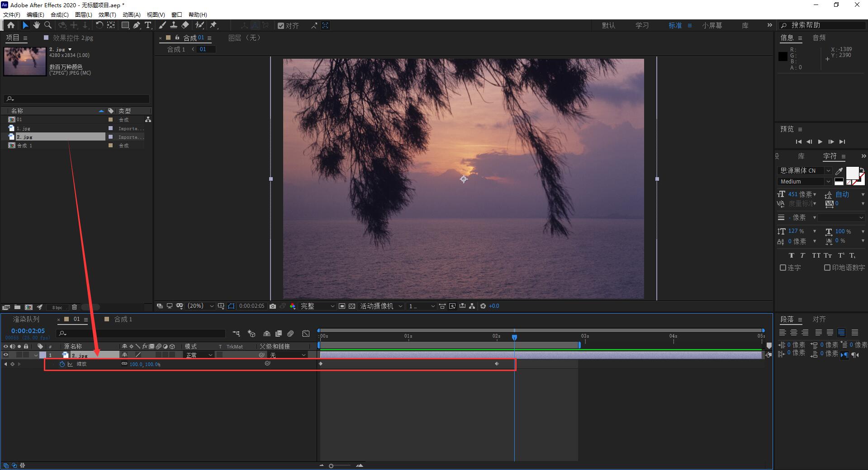Open the 活动摄像机 camera view dropdown
868x470 pixels.
tap(381, 306)
